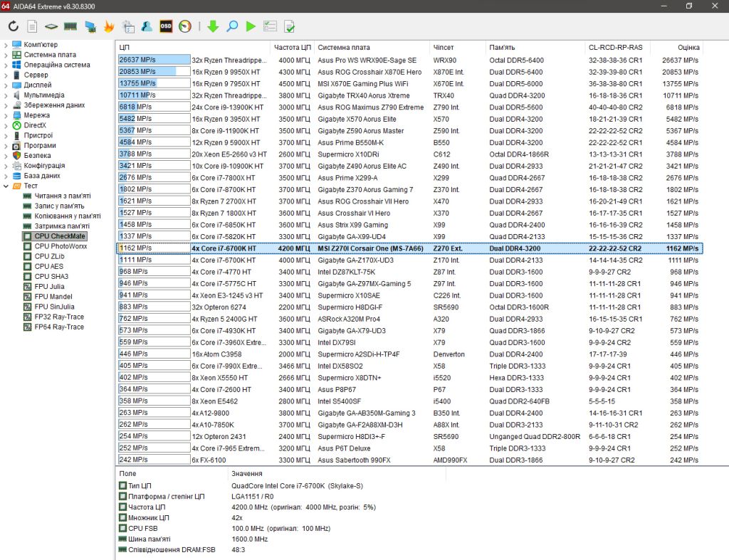
Task: Sort by the ЦП column header
Action: coord(192,48)
